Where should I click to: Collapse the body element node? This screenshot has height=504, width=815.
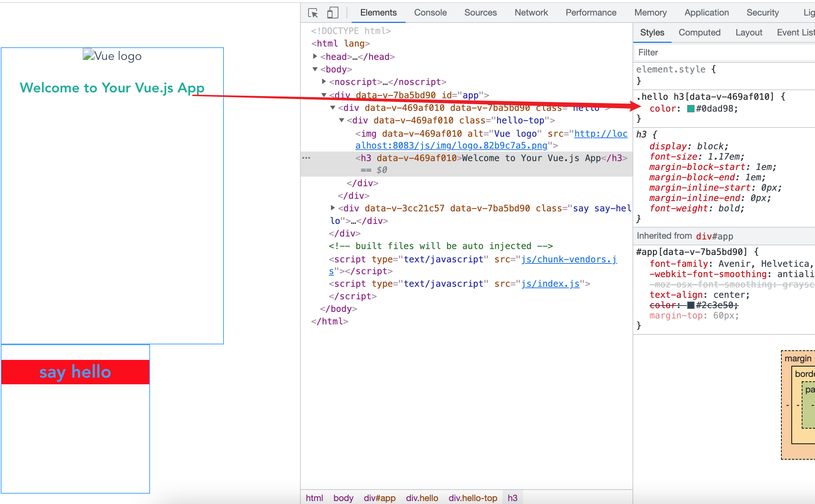315,69
